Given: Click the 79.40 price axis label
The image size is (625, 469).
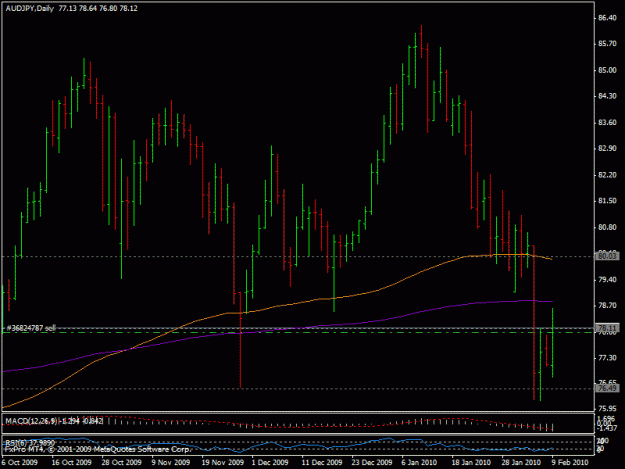Looking at the screenshot, I should (607, 280).
